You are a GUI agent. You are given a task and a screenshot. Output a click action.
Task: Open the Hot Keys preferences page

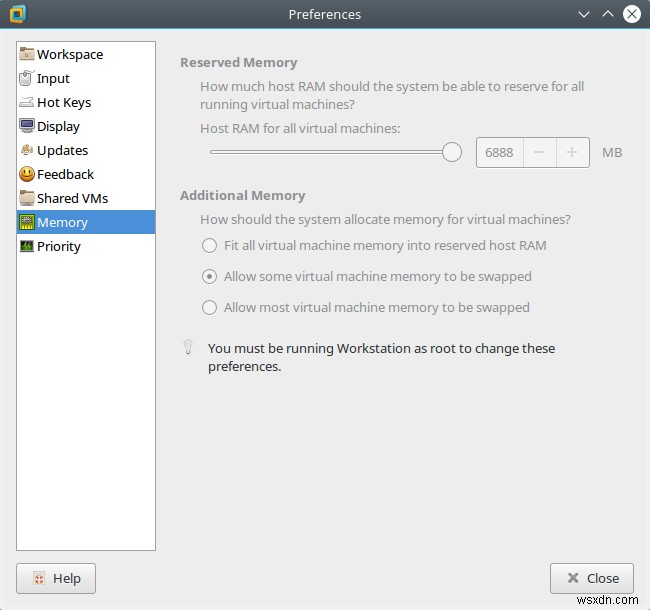(86, 102)
